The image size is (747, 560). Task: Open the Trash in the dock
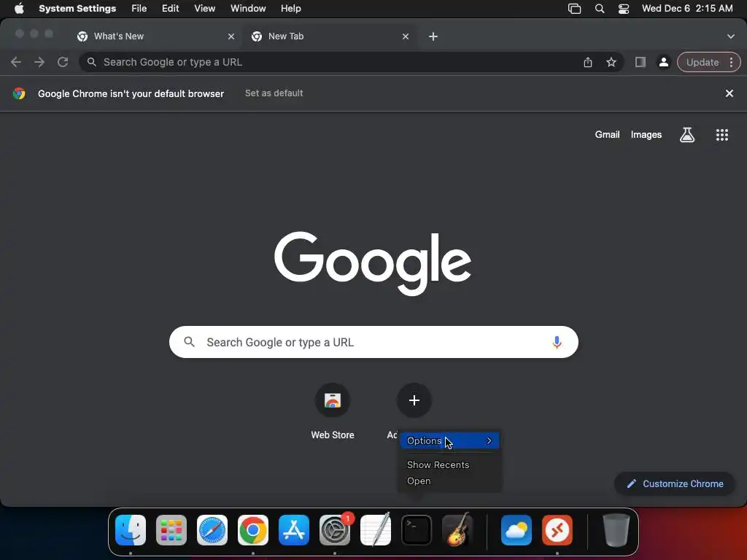(616, 530)
